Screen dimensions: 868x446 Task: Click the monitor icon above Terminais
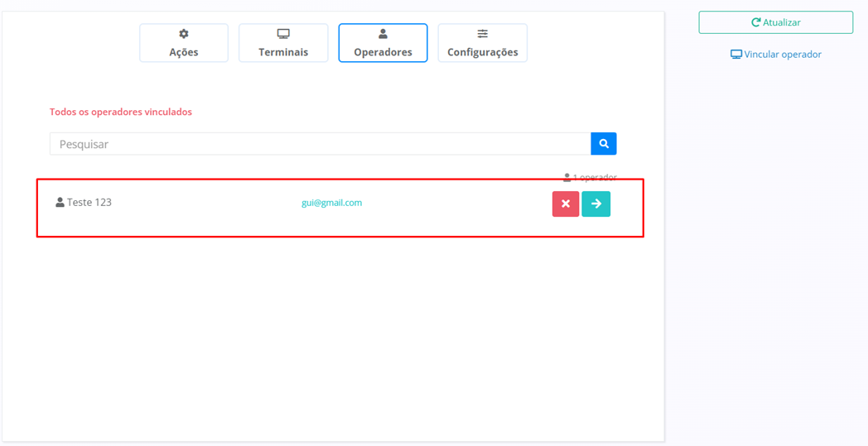[x=283, y=34]
